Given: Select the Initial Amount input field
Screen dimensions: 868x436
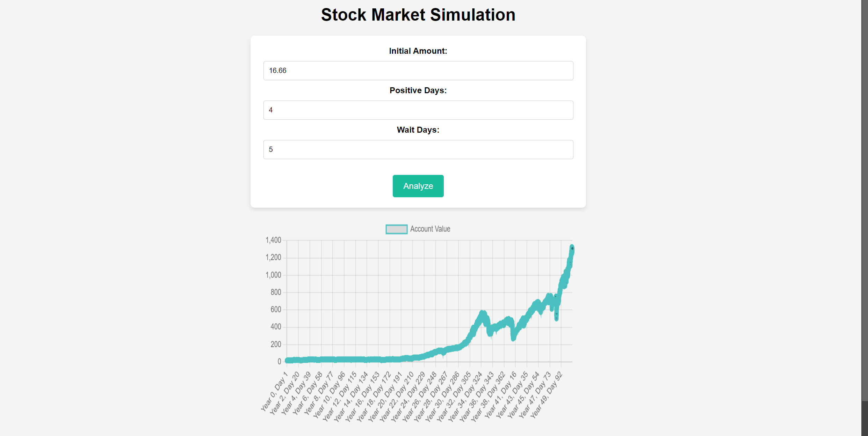Looking at the screenshot, I should pyautogui.click(x=418, y=71).
